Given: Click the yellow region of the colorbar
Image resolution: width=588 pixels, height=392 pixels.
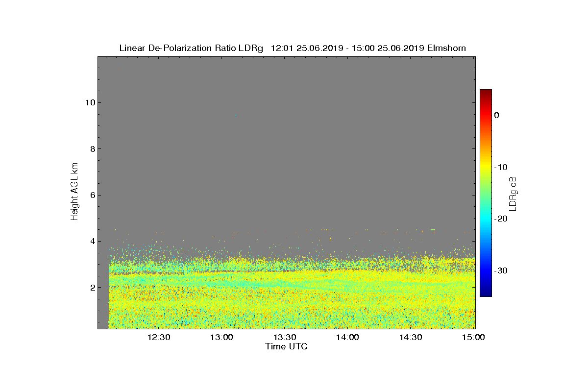Looking at the screenshot, I should tap(486, 167).
